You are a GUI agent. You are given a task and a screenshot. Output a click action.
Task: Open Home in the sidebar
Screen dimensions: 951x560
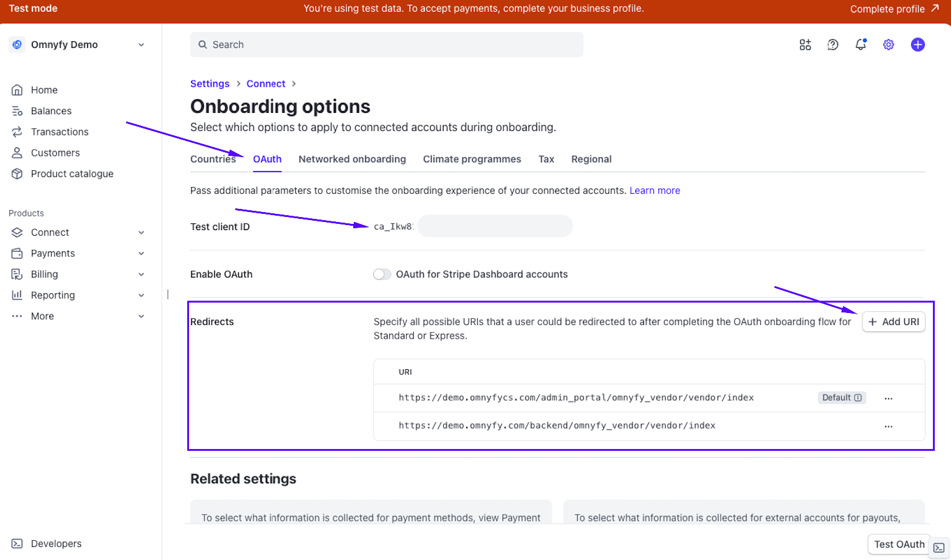coord(44,90)
